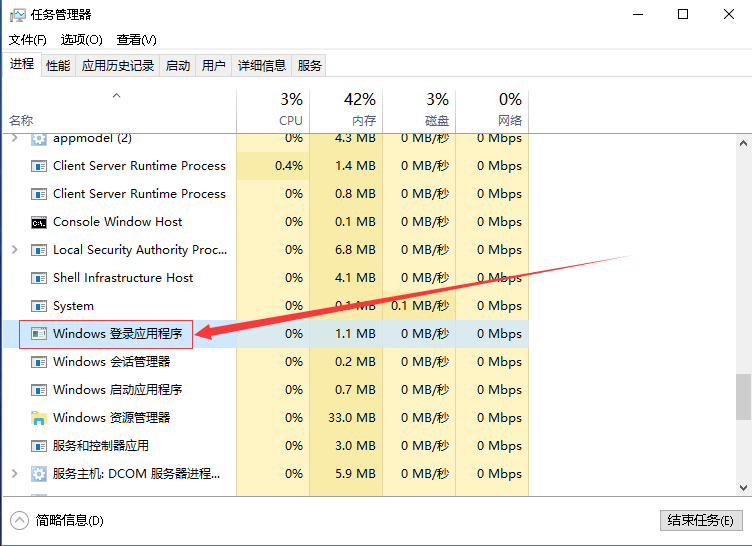Collapse to 简略信息 view with the chevron
The image size is (752, 546).
20,521
